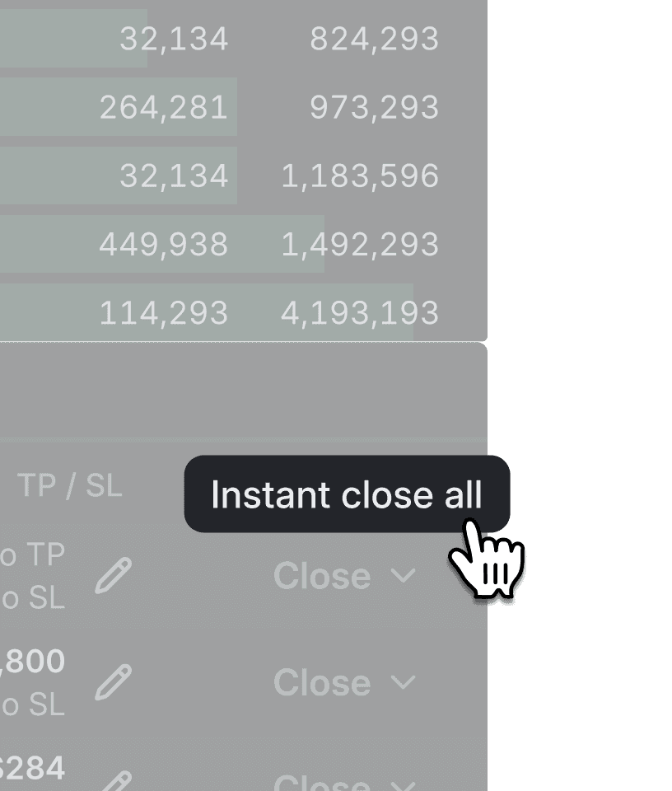This screenshot has width=672, height=791.
Task: Open the close dropdown on the second position
Action: (x=402, y=682)
